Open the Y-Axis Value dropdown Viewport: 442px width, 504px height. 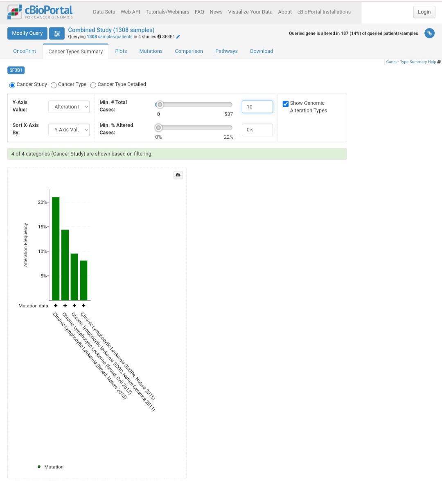point(69,107)
